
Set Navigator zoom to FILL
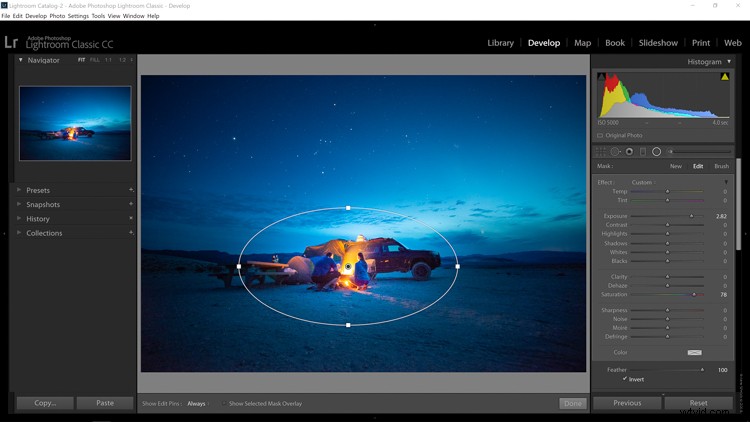95,60
